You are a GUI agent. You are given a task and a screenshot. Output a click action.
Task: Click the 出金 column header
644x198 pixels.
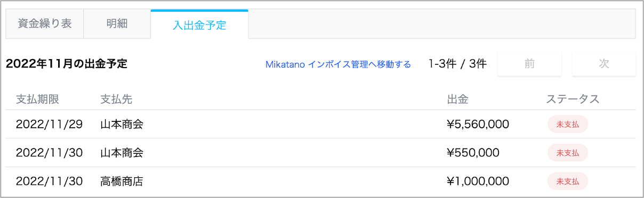457,99
